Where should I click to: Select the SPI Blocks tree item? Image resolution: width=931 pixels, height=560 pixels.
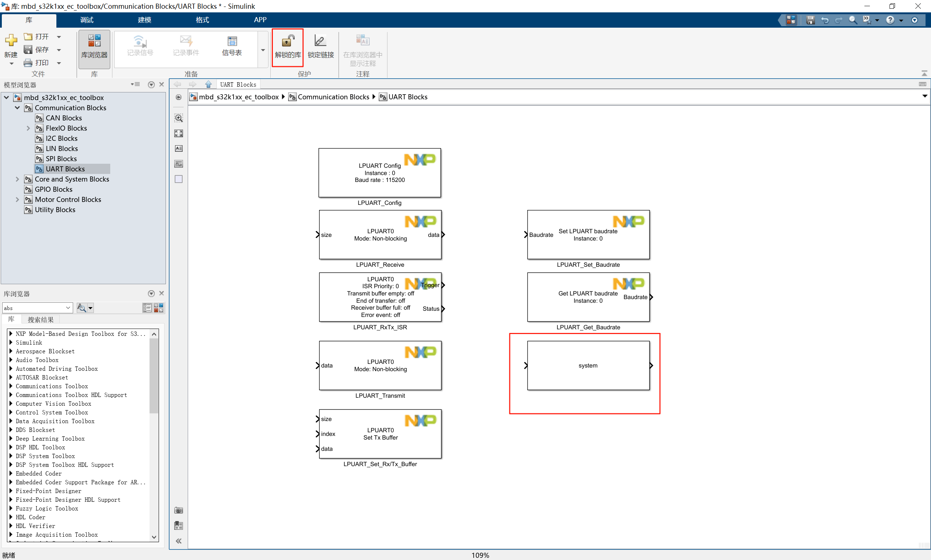(61, 159)
